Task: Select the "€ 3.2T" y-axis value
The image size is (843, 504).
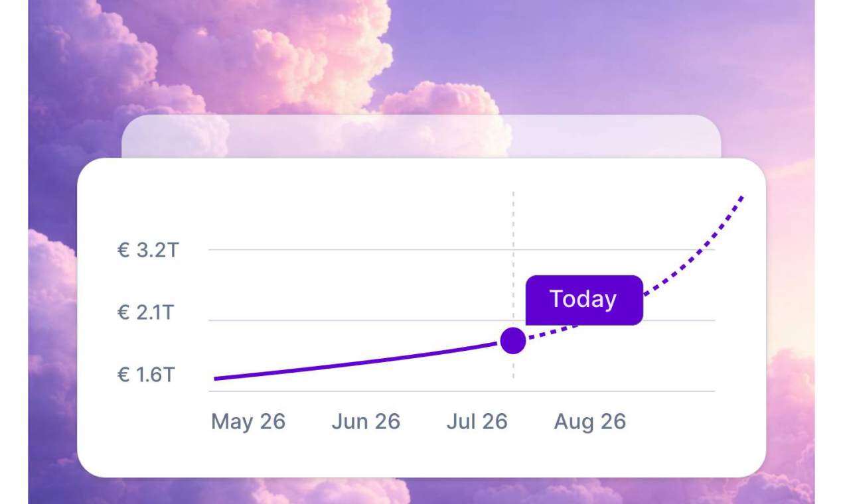Action: click(x=148, y=251)
